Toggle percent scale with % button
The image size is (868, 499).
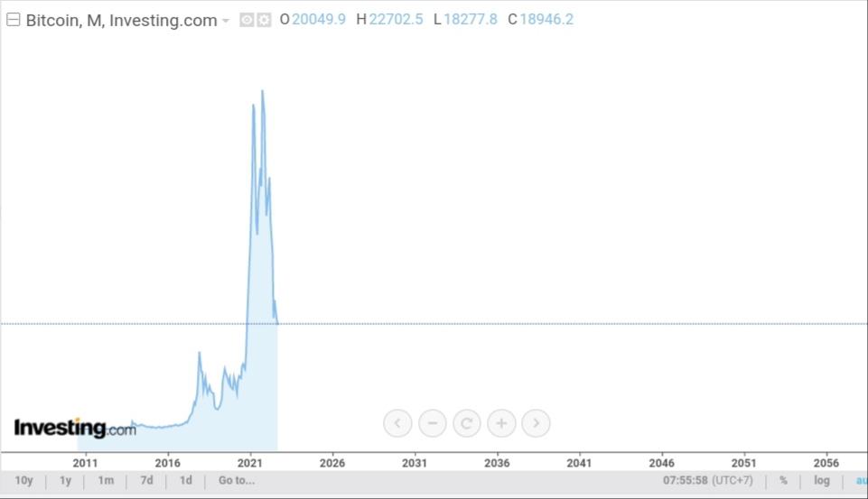coord(783,480)
